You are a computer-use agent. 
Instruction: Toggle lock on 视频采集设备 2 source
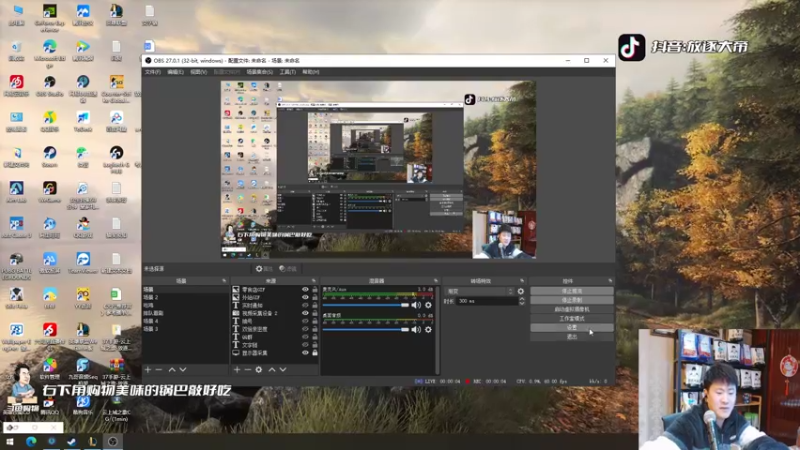pos(315,313)
